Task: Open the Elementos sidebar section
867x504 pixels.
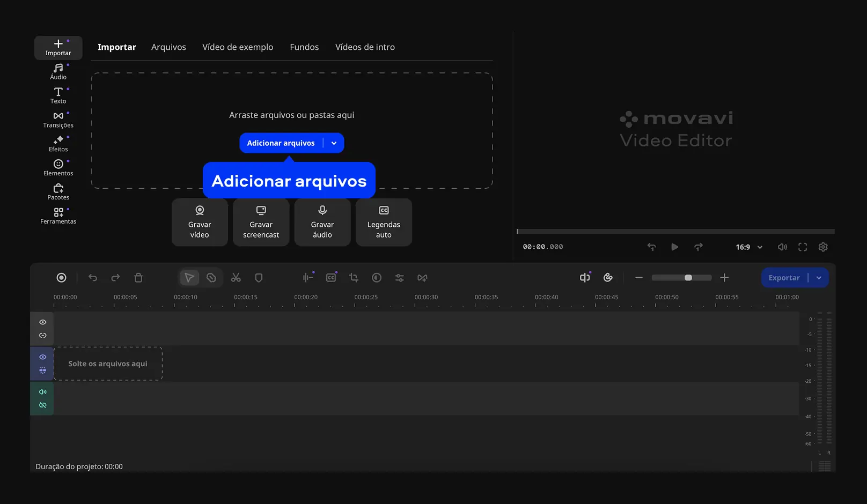Action: point(58,168)
